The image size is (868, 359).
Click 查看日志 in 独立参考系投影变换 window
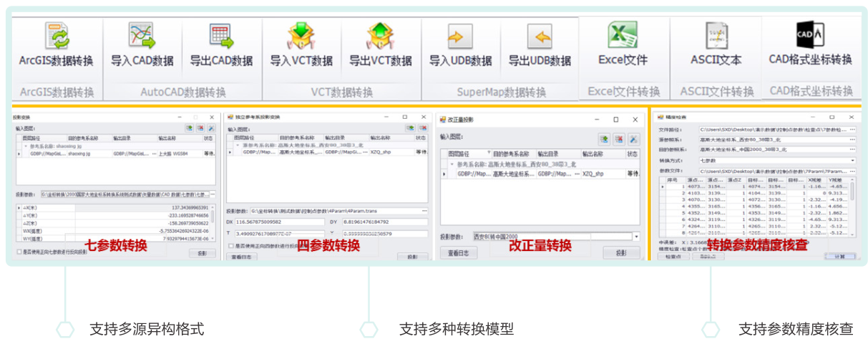pos(241,258)
